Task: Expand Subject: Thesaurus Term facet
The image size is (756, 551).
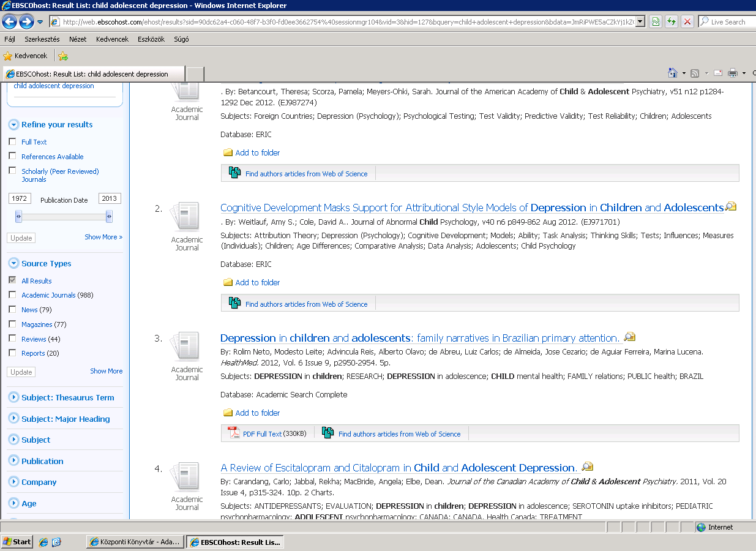Action: tap(13, 397)
